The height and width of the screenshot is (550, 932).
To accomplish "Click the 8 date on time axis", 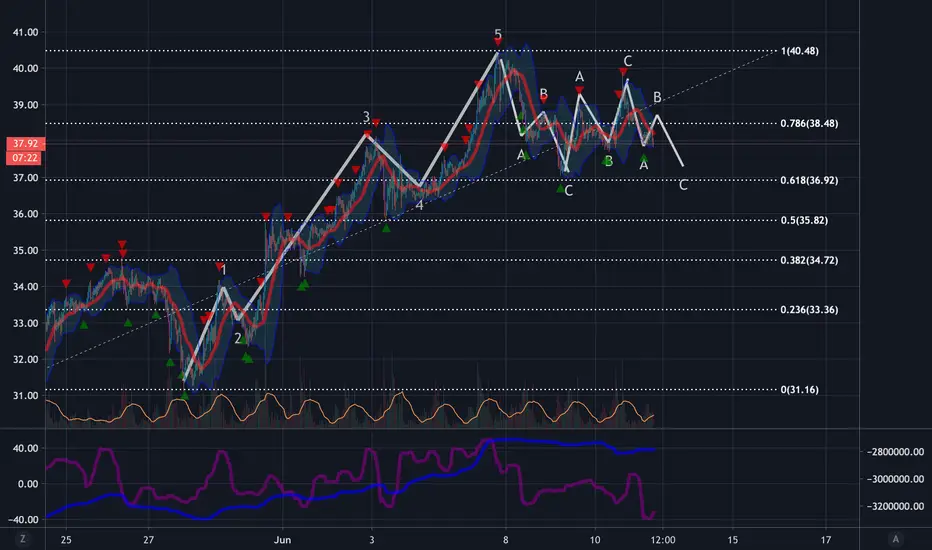I will point(506,540).
